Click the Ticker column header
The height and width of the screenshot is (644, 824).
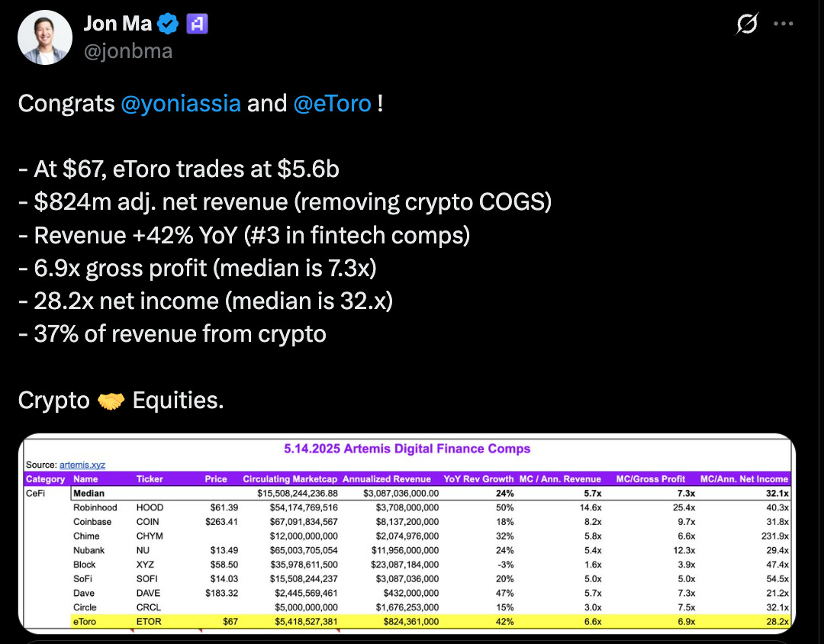(x=150, y=479)
